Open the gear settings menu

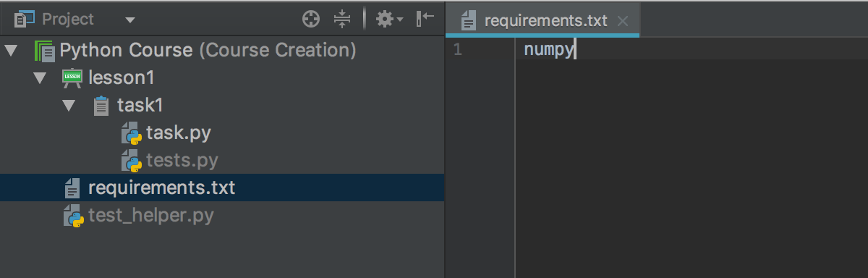tap(389, 20)
